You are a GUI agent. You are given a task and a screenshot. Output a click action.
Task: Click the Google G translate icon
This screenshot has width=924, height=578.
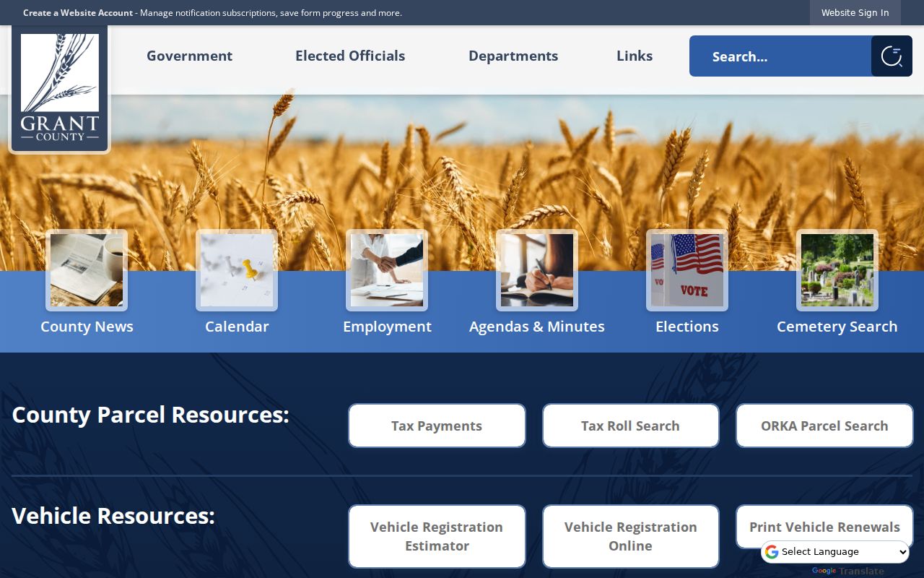pyautogui.click(x=772, y=552)
